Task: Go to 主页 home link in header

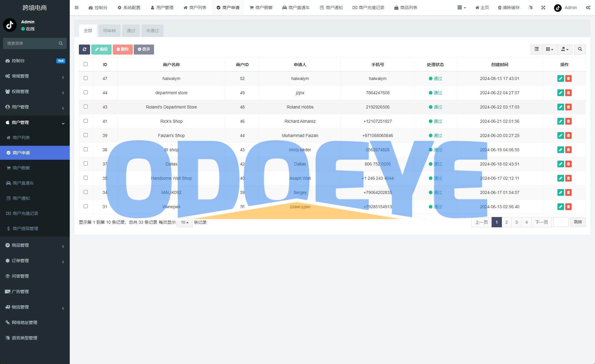Action: tap(482, 8)
